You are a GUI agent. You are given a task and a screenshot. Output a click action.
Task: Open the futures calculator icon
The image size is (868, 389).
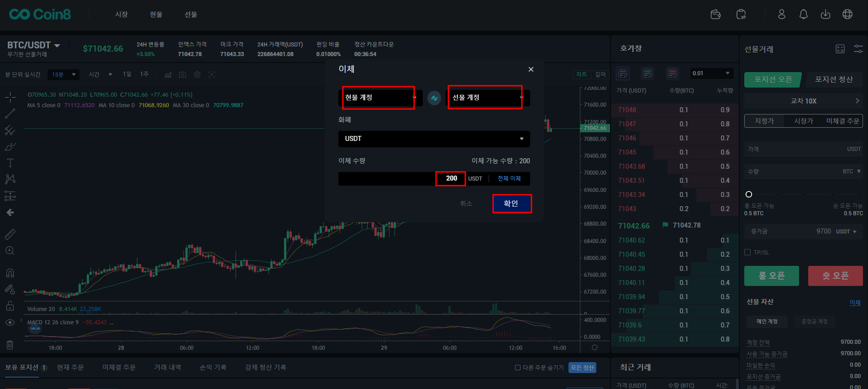click(x=840, y=49)
